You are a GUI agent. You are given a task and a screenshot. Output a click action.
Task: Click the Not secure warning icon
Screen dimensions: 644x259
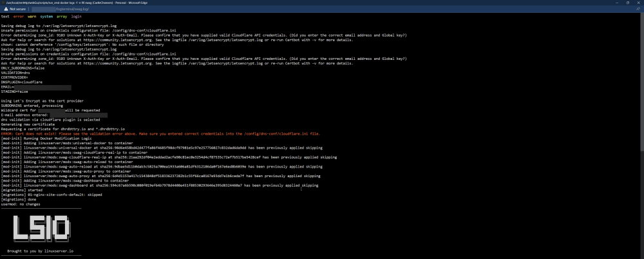5,8
